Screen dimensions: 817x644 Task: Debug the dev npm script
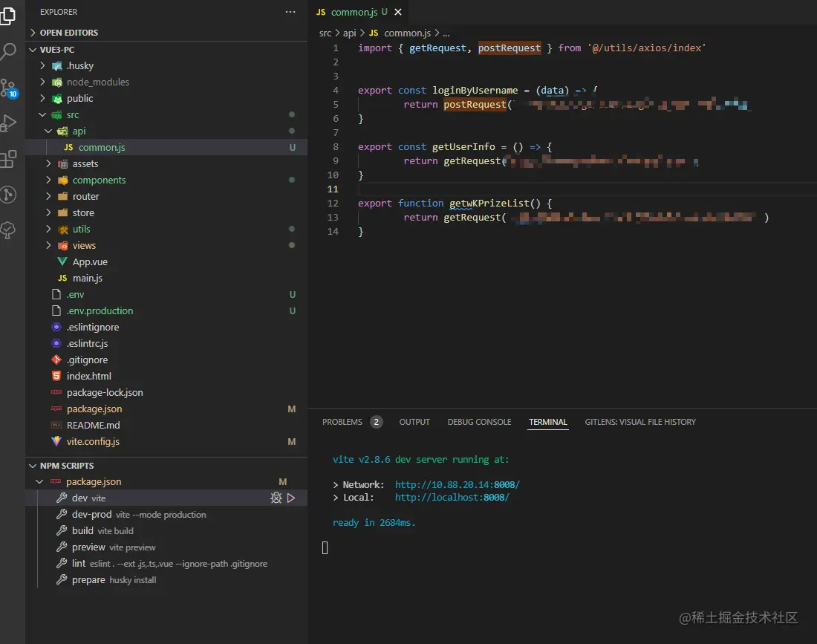(x=276, y=498)
